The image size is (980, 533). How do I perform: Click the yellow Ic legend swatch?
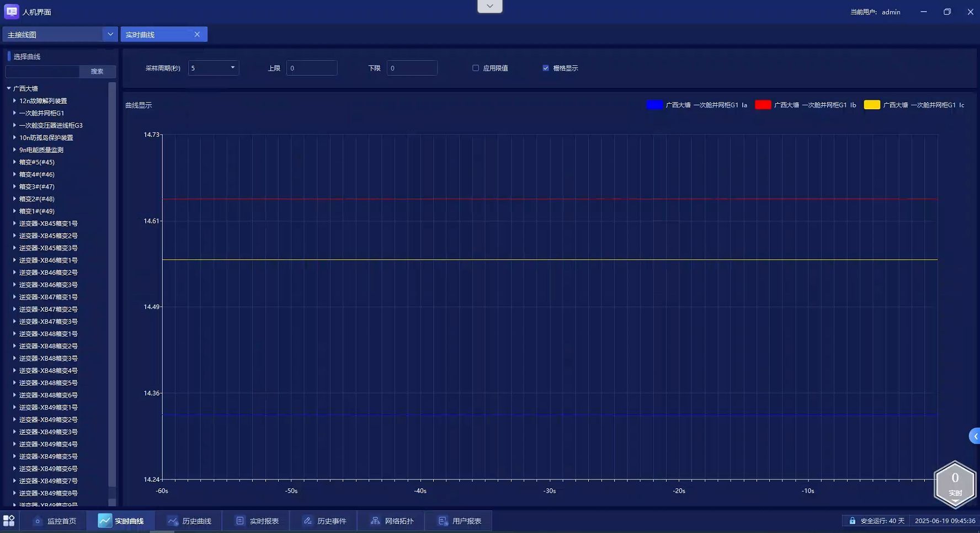coord(872,105)
